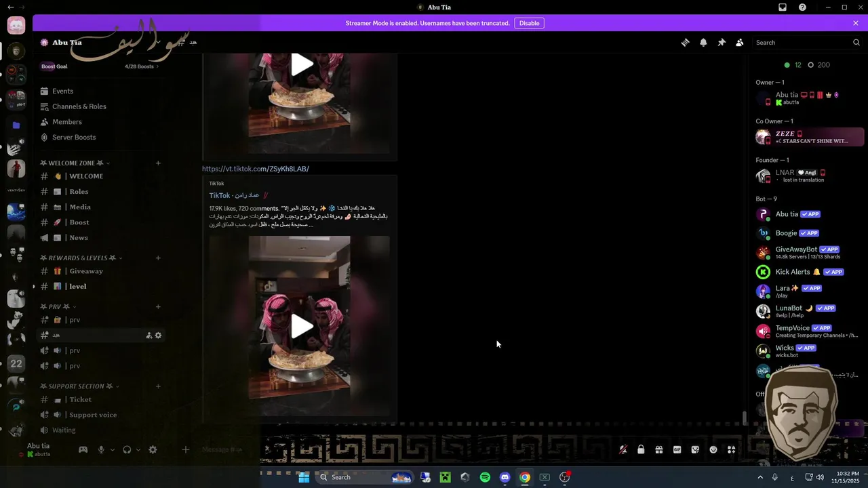Open Boost Goal 4/28 Boosts
Viewport: 868px width, 488px height.
pyautogui.click(x=100, y=66)
